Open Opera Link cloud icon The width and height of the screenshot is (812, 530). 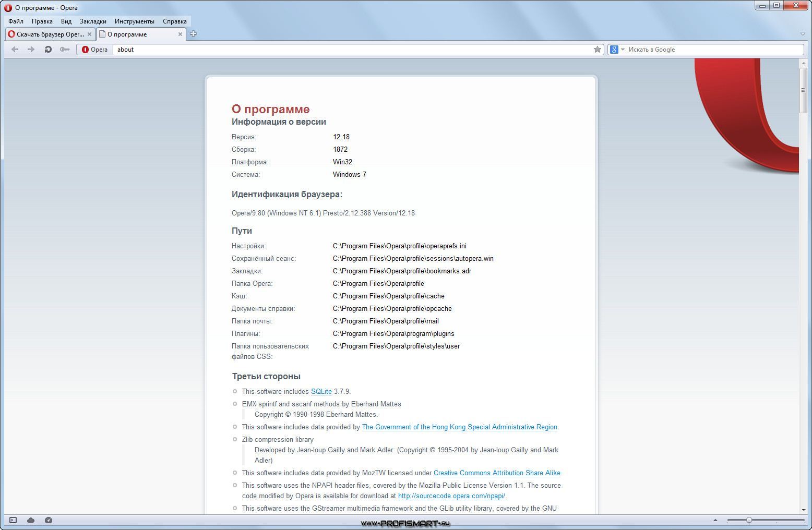(x=31, y=520)
